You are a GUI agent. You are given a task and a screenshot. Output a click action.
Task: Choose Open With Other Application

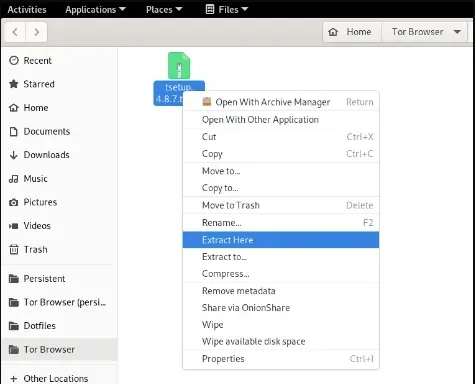point(281,120)
